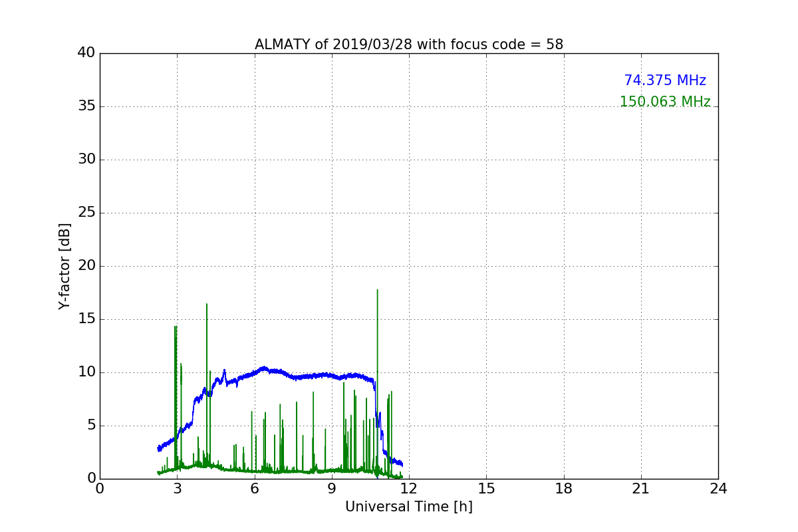Click the x-axis tick label 24
The image size is (798, 532).
click(718, 489)
